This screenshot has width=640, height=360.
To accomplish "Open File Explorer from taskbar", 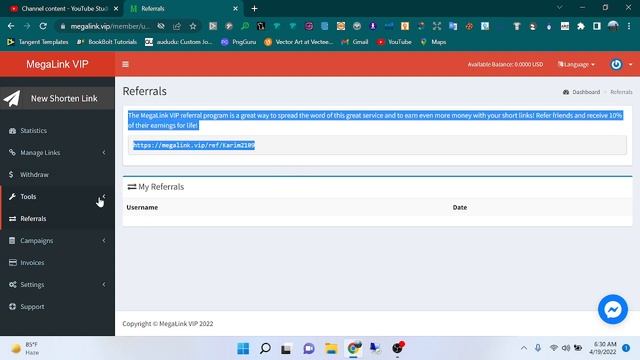I will (331, 348).
